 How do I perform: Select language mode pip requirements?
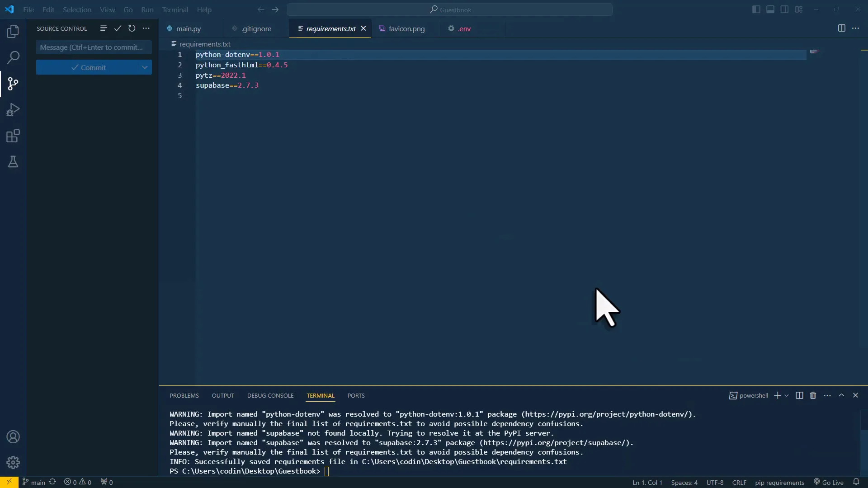(779, 482)
